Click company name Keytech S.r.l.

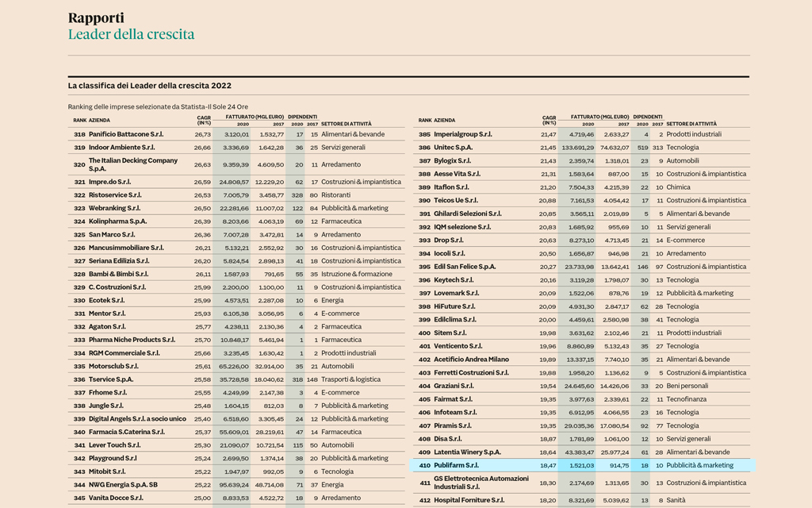tap(454, 280)
